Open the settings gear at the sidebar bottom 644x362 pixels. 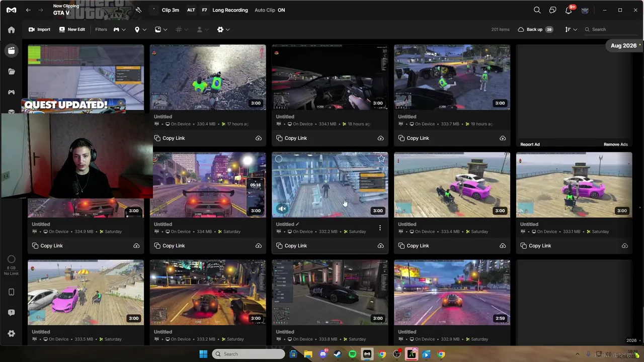coord(12,333)
